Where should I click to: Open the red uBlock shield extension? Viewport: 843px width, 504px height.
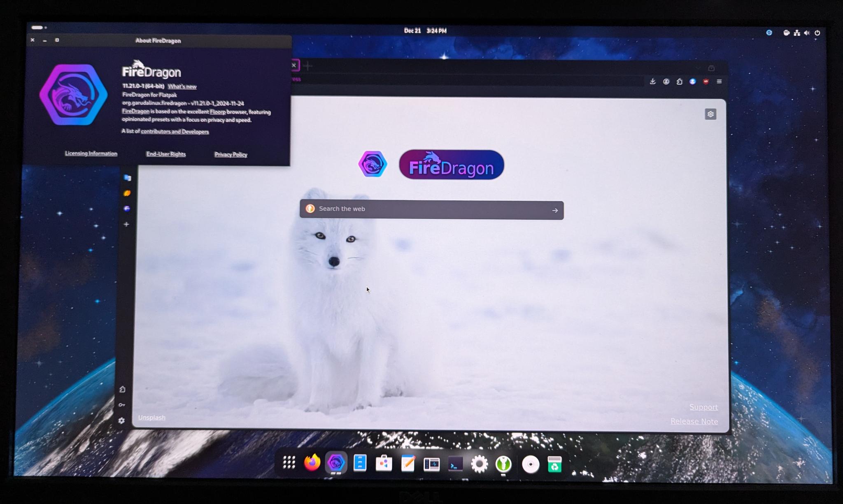pyautogui.click(x=706, y=81)
